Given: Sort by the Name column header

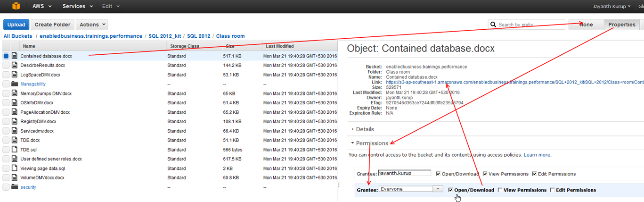Looking at the screenshot, I should pyautogui.click(x=29, y=46).
